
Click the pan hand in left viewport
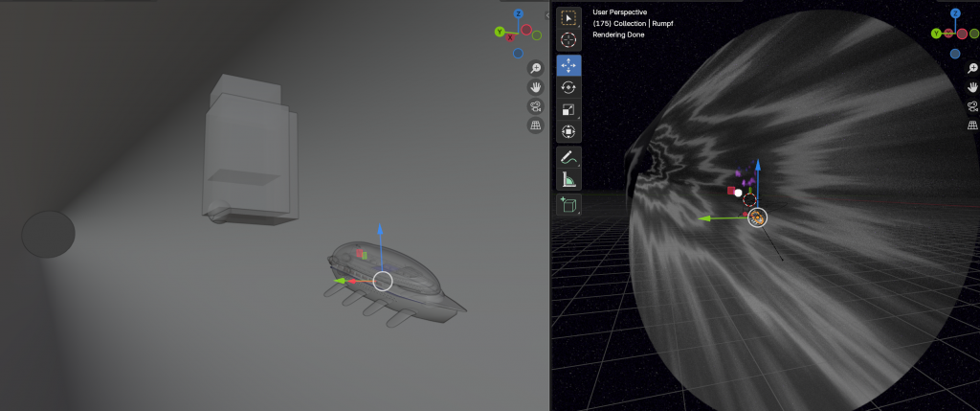tap(536, 87)
